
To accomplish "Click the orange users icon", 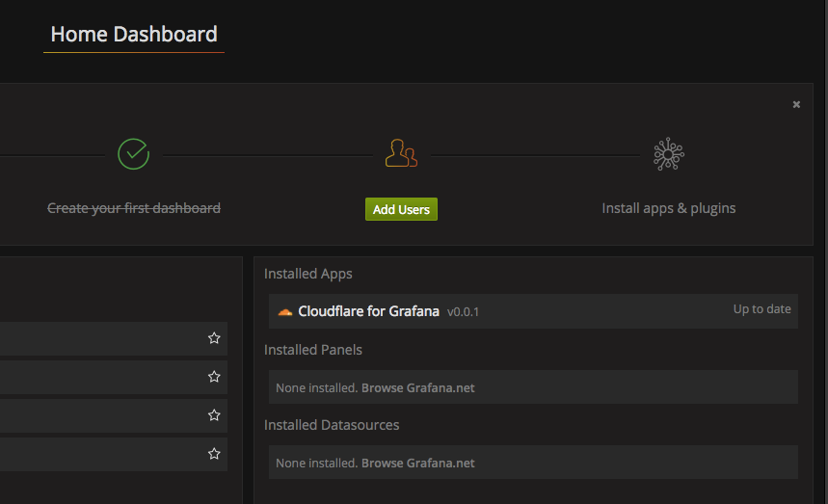I will pos(401,153).
